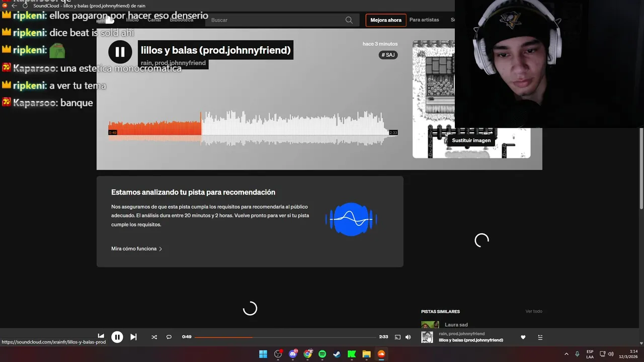Open Mira cómo funciona link
Image resolution: width=644 pixels, height=362 pixels.
click(134, 249)
